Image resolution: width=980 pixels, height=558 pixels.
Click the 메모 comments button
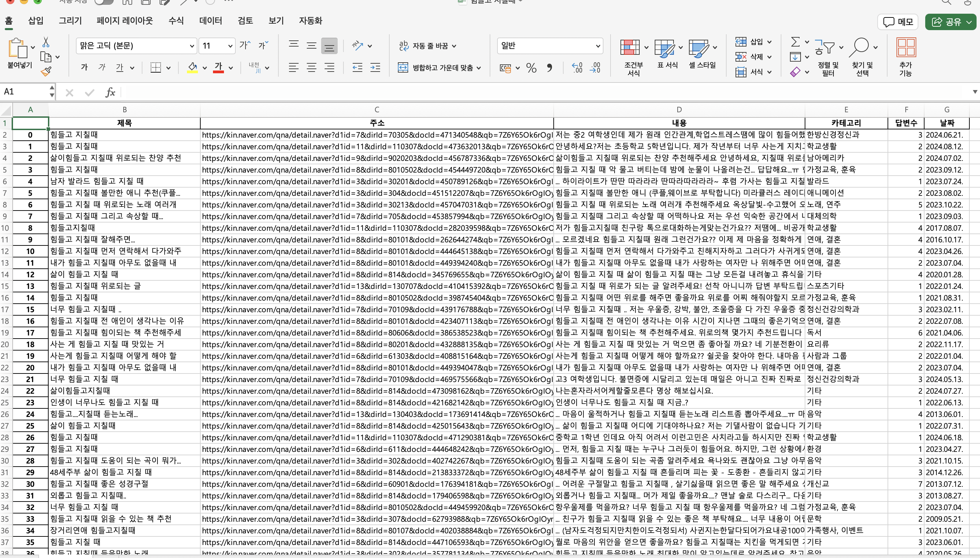pyautogui.click(x=898, y=22)
